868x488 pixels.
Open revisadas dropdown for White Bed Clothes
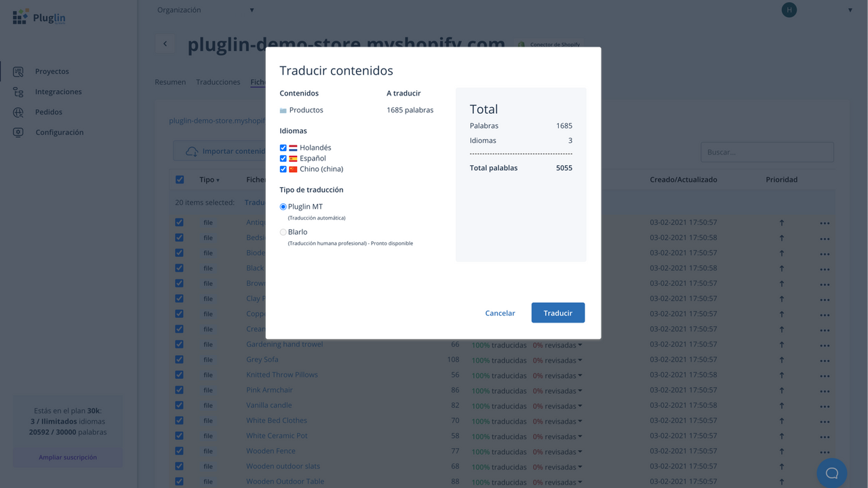pyautogui.click(x=580, y=422)
